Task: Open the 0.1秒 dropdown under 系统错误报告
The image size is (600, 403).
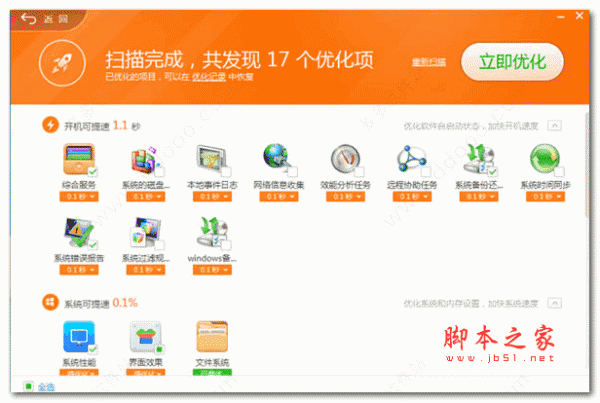Action: [79, 270]
